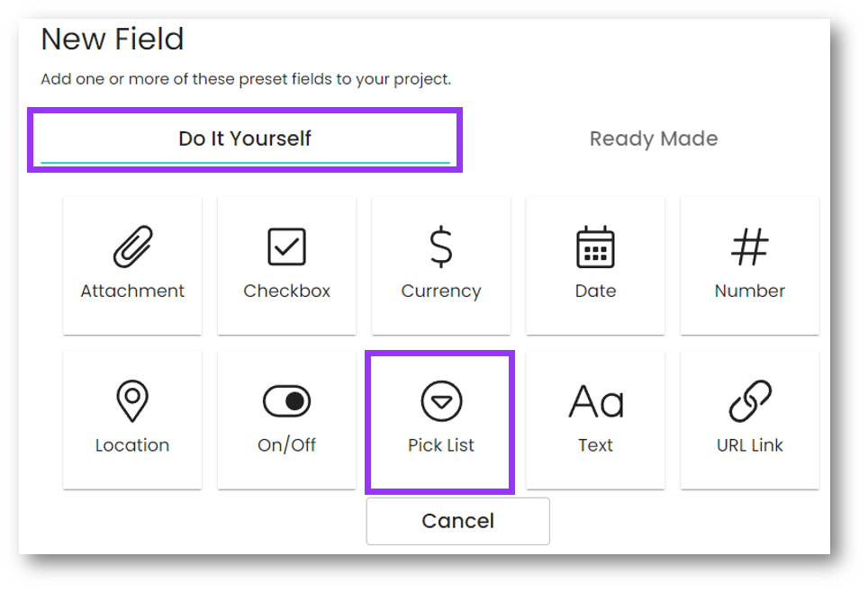The image size is (868, 592).
Task: Click the "URL Link" text label
Action: coord(749,444)
